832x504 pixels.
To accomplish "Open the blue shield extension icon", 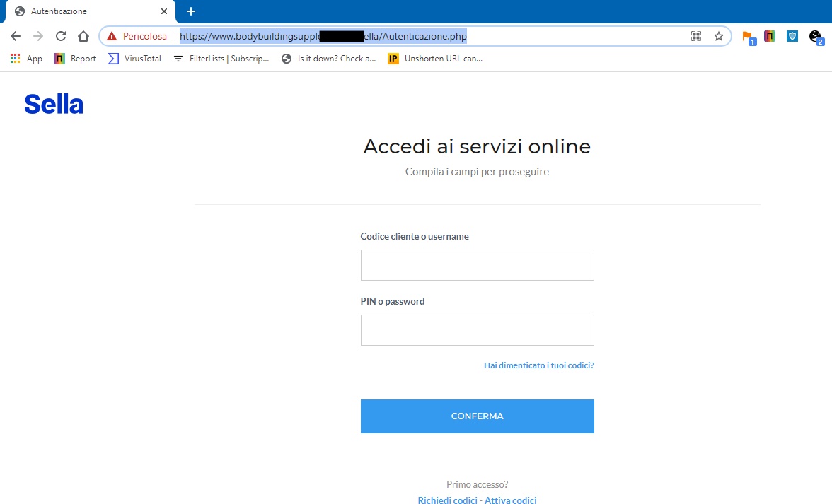I will click(x=792, y=36).
